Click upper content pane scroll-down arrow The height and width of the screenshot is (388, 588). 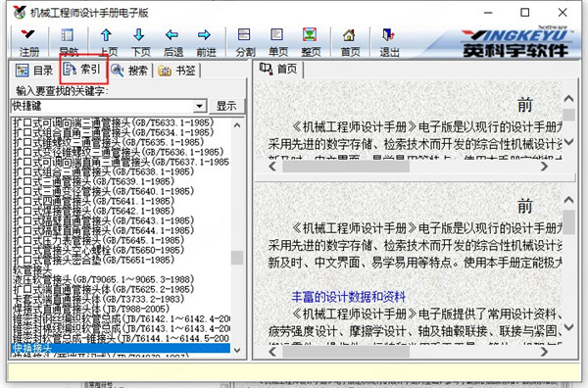point(568,142)
